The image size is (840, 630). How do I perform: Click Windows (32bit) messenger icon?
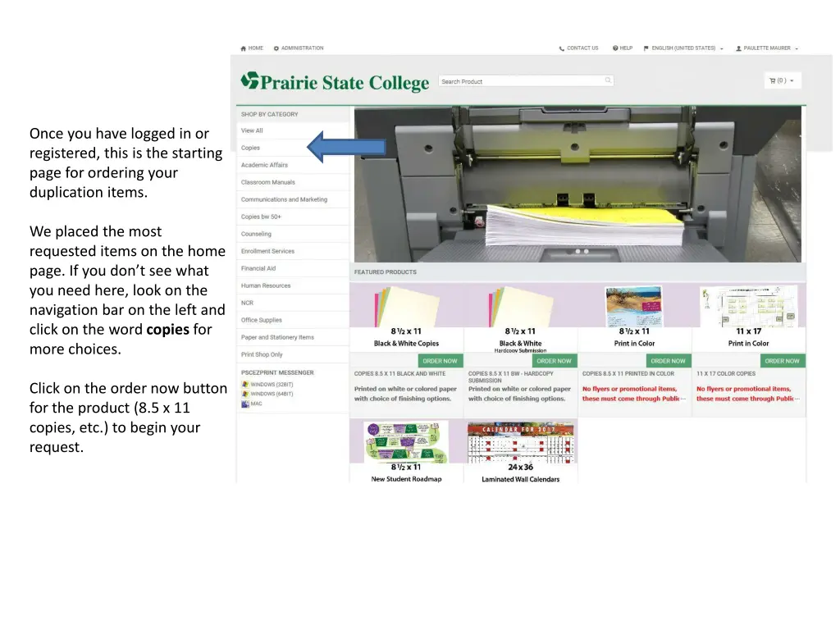click(245, 384)
